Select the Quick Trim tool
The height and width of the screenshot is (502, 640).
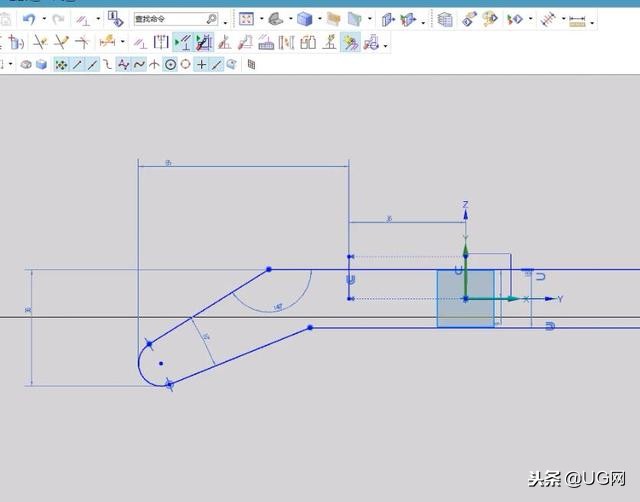coord(40,42)
